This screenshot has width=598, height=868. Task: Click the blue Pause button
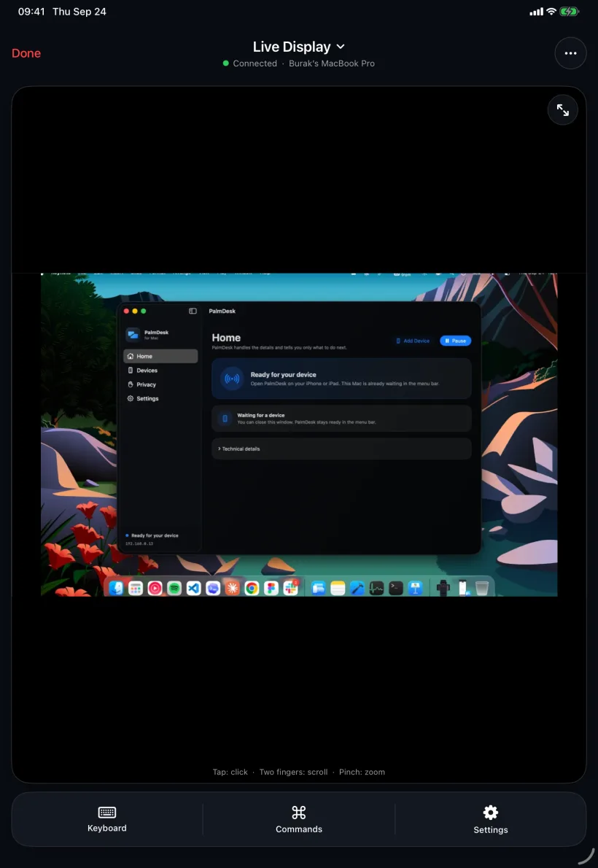455,341
